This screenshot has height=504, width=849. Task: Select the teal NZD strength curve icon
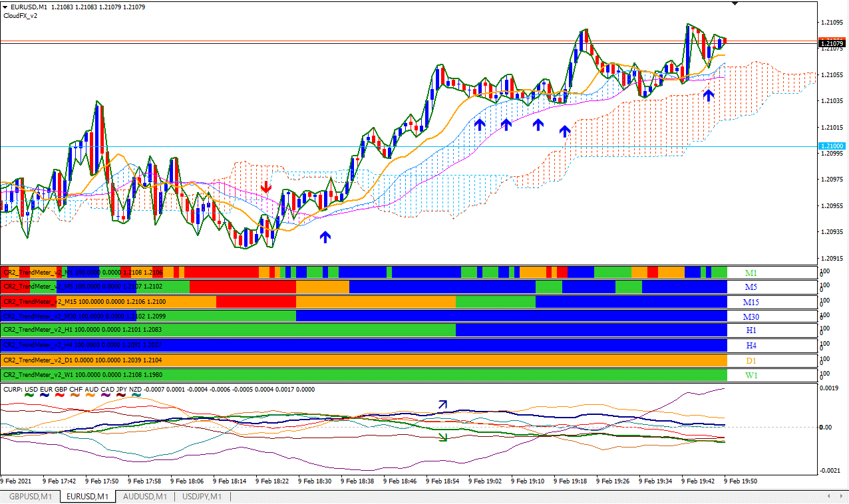pyautogui.click(x=136, y=395)
